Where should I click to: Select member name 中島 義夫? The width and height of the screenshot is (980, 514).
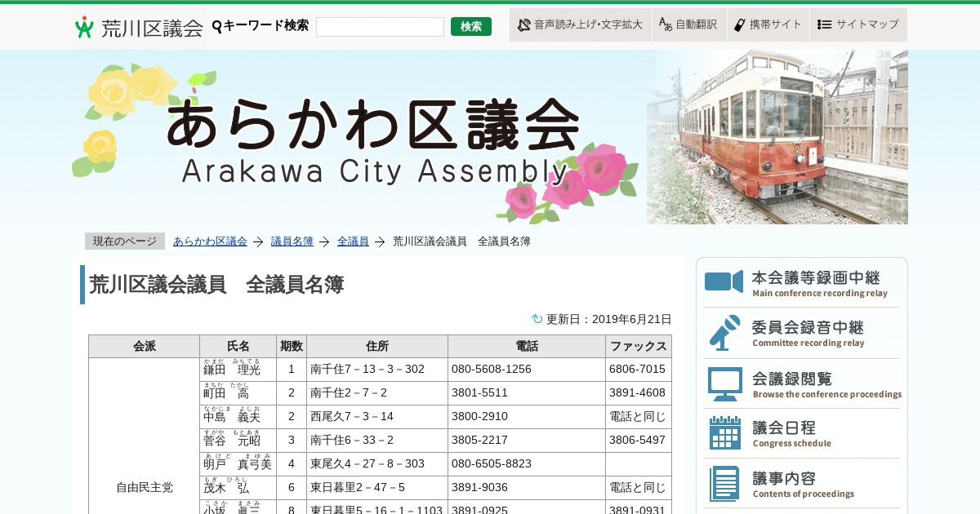click(x=232, y=416)
